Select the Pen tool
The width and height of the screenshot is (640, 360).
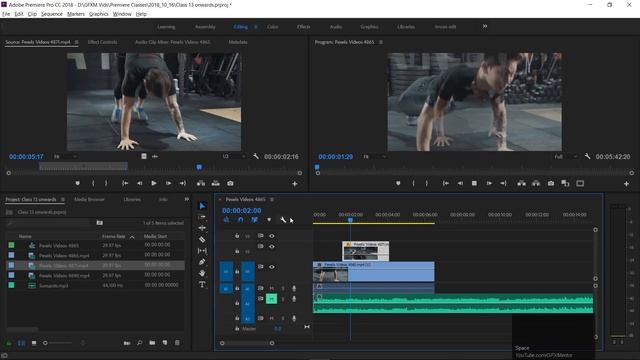pos(202,262)
